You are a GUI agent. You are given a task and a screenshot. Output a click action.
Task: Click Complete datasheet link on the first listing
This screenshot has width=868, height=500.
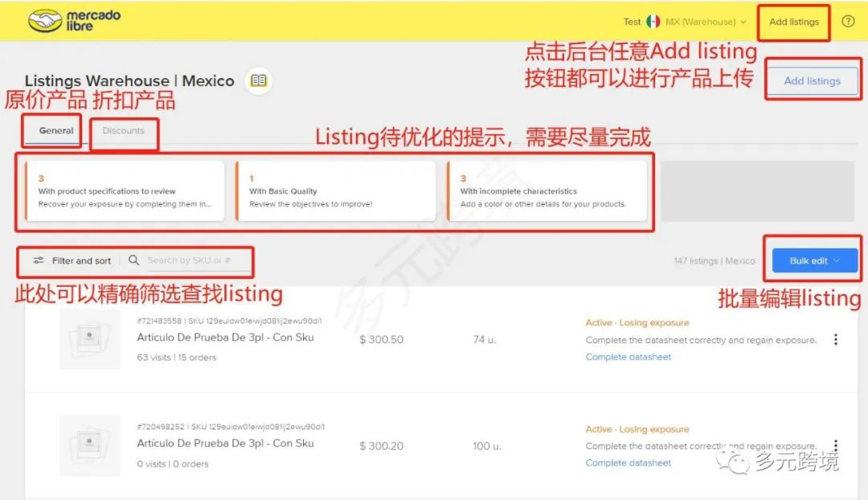tap(628, 356)
